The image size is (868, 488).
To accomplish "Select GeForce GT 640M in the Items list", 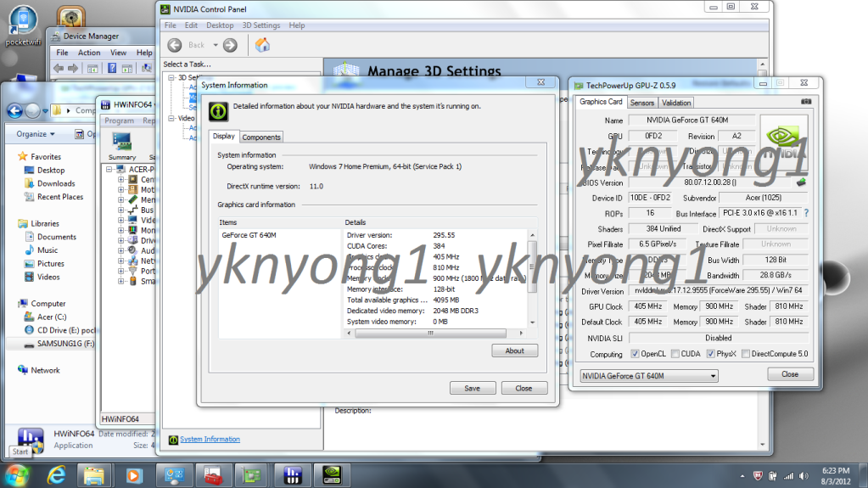I will click(249, 235).
